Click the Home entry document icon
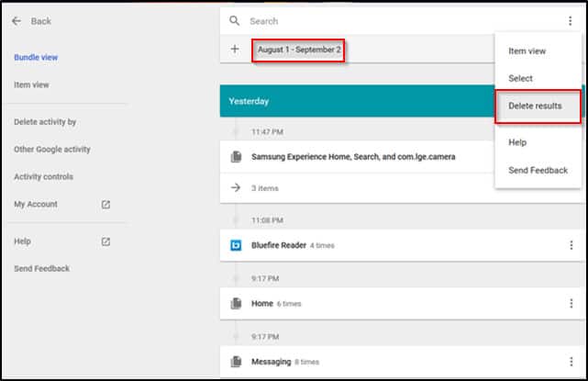The image size is (588, 381). 236,303
